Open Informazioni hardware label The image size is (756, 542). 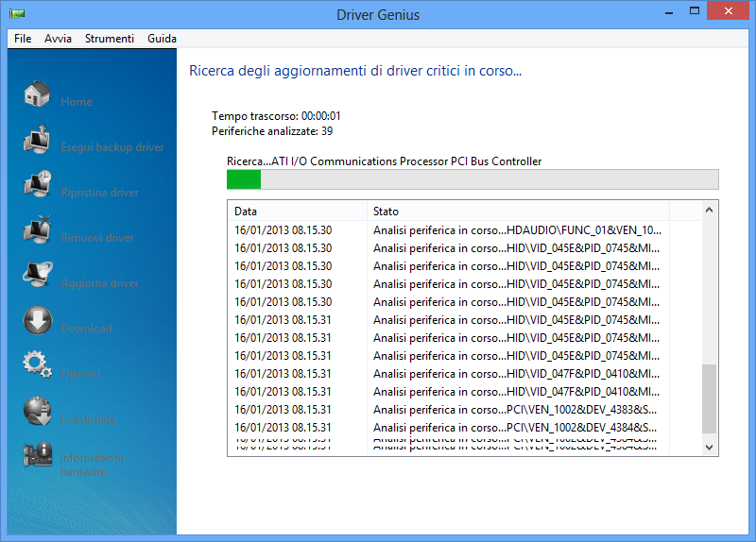[92, 465]
